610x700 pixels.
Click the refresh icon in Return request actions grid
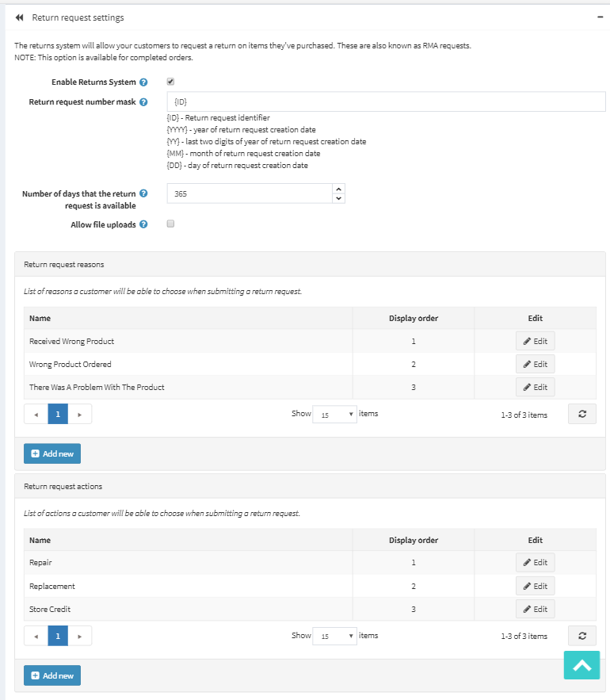click(x=581, y=635)
